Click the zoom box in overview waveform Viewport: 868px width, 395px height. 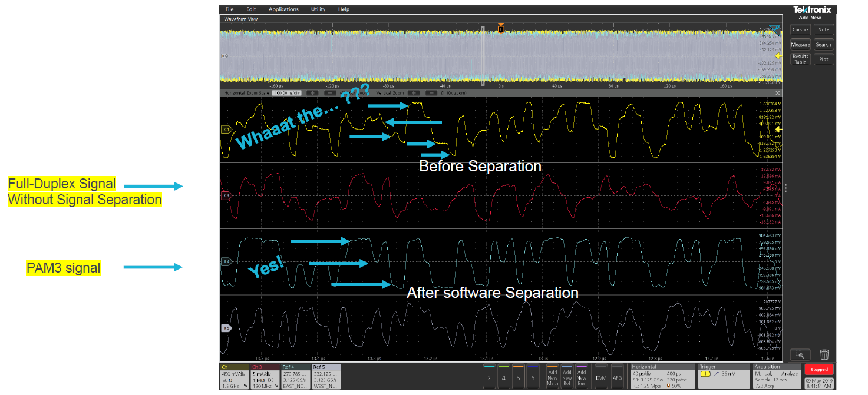[x=483, y=57]
